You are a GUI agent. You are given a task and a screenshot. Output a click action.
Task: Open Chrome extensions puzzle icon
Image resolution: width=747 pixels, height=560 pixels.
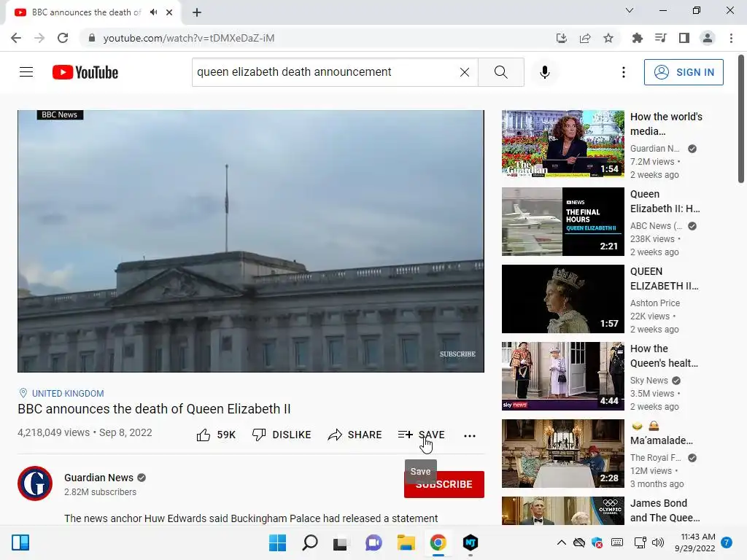tap(637, 38)
